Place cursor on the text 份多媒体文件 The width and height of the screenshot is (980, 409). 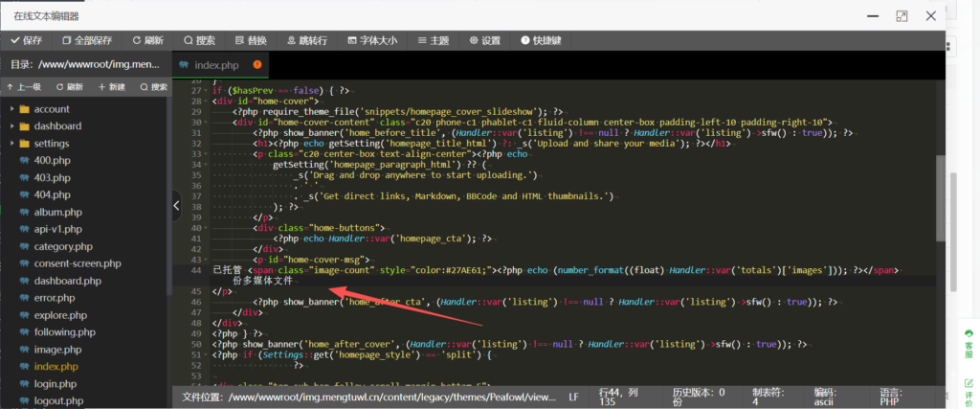pos(262,281)
